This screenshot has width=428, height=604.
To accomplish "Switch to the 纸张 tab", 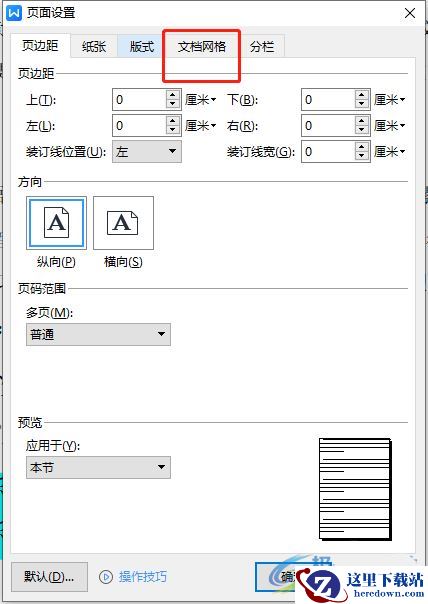I will [94, 47].
